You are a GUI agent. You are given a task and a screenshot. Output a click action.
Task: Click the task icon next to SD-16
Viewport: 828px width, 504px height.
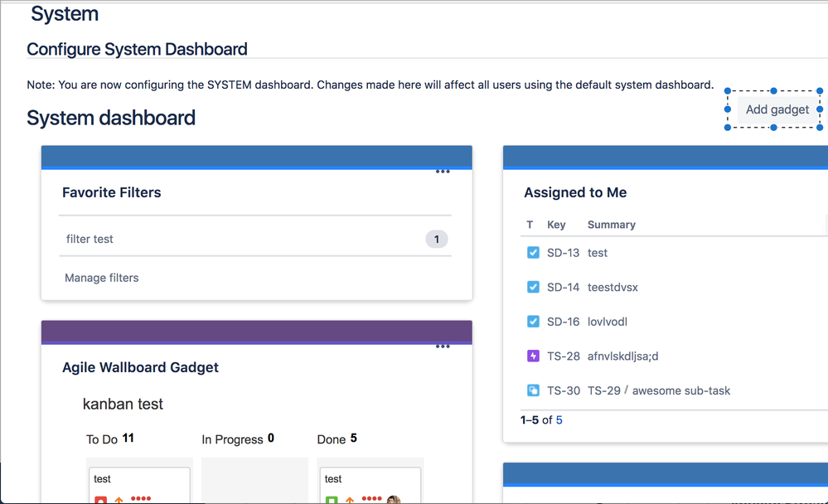(533, 321)
